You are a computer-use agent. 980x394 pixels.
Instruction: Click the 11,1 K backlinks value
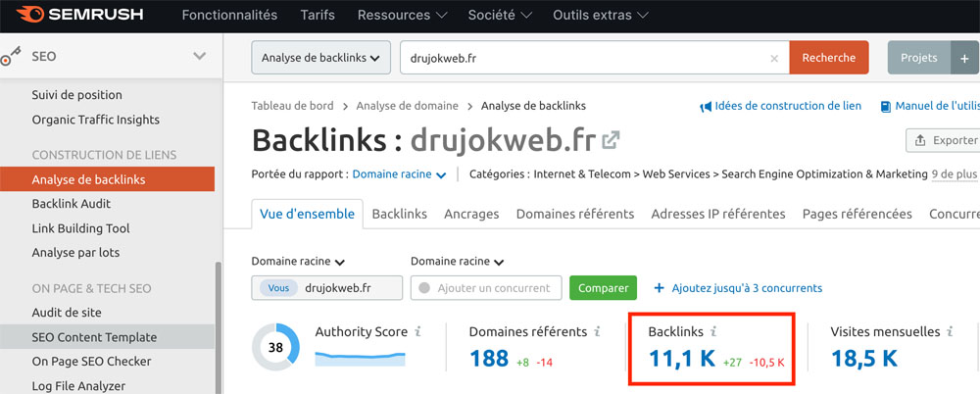click(682, 359)
